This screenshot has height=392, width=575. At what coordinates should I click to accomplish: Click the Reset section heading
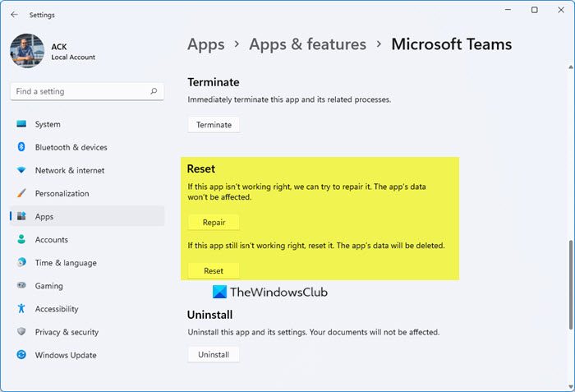[x=201, y=168]
